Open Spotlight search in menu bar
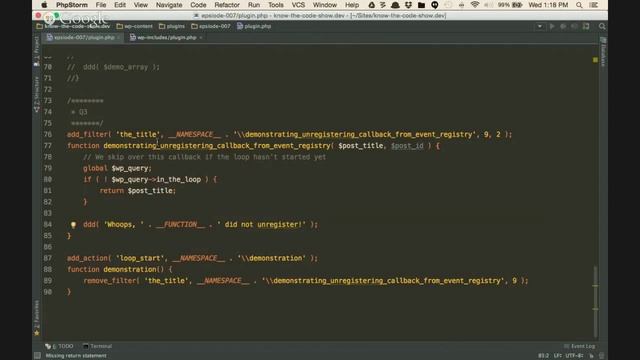The width and height of the screenshot is (640, 360). click(579, 5)
